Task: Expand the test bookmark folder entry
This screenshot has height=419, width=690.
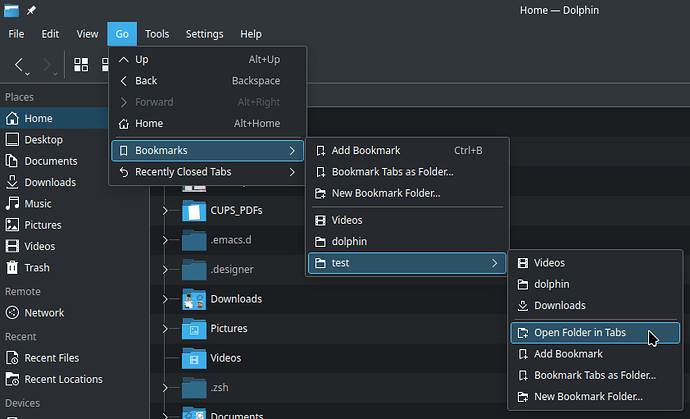Action: [407, 263]
